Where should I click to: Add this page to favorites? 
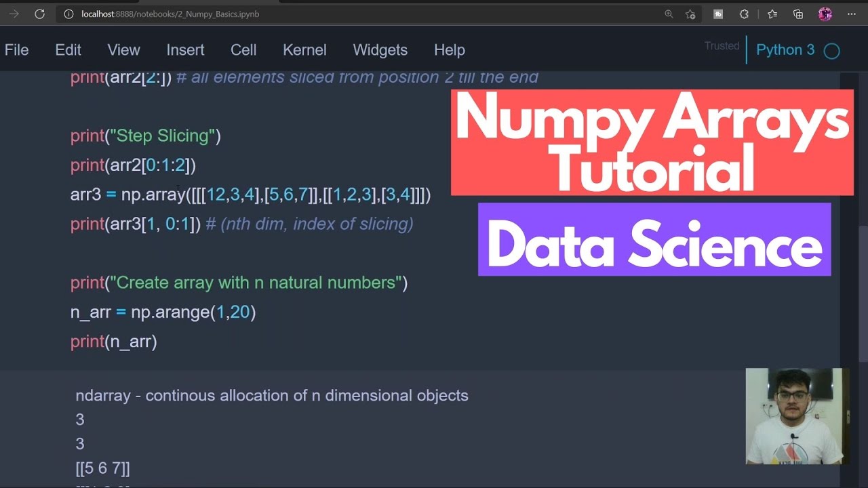(x=690, y=14)
